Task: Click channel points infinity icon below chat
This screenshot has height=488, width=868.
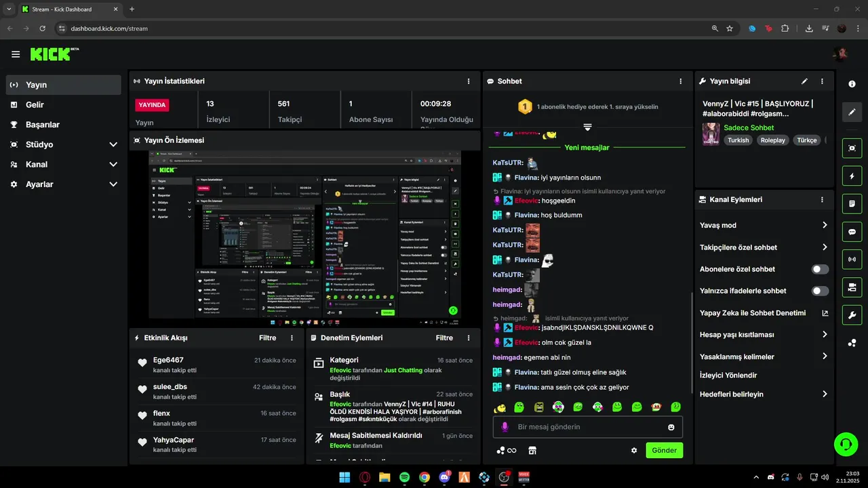Action: tap(507, 450)
